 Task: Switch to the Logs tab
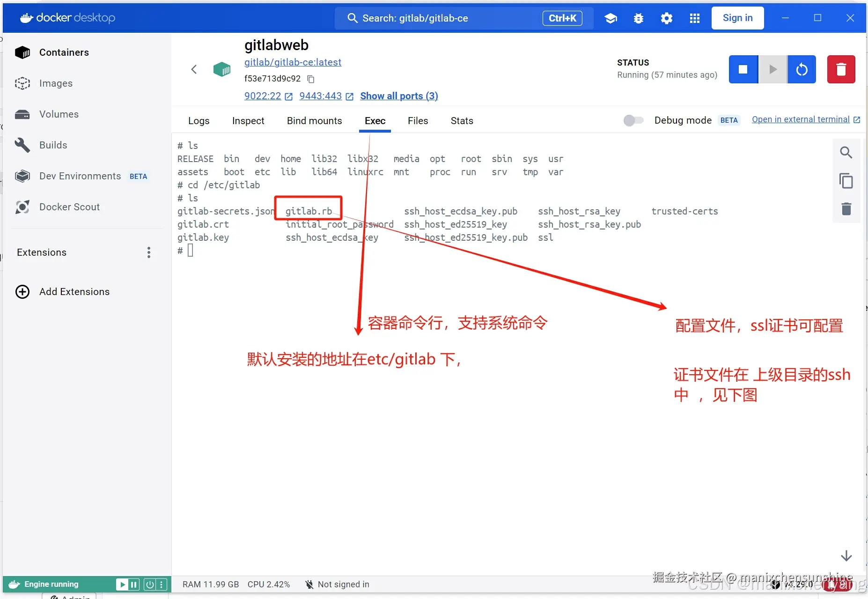pyautogui.click(x=199, y=121)
